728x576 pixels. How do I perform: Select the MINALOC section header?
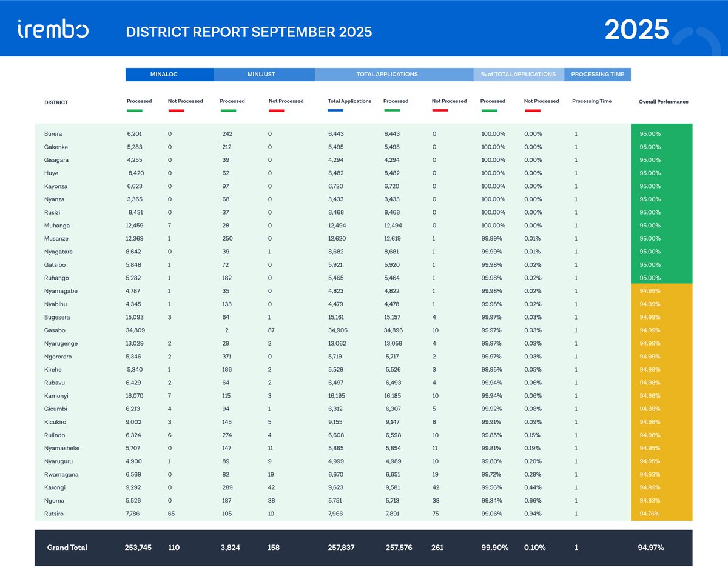(x=169, y=74)
